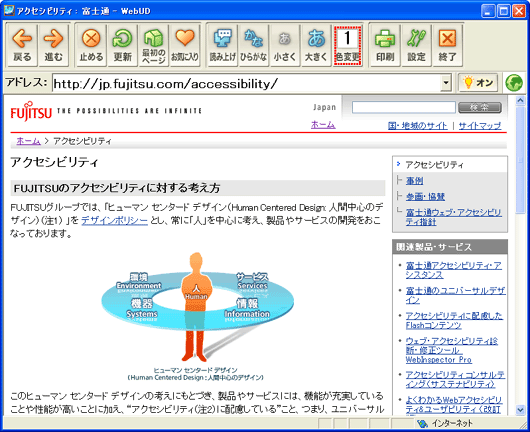Image resolution: width=530 pixels, height=432 pixels.
Task: Print page with 印刷 button
Action: 385,45
